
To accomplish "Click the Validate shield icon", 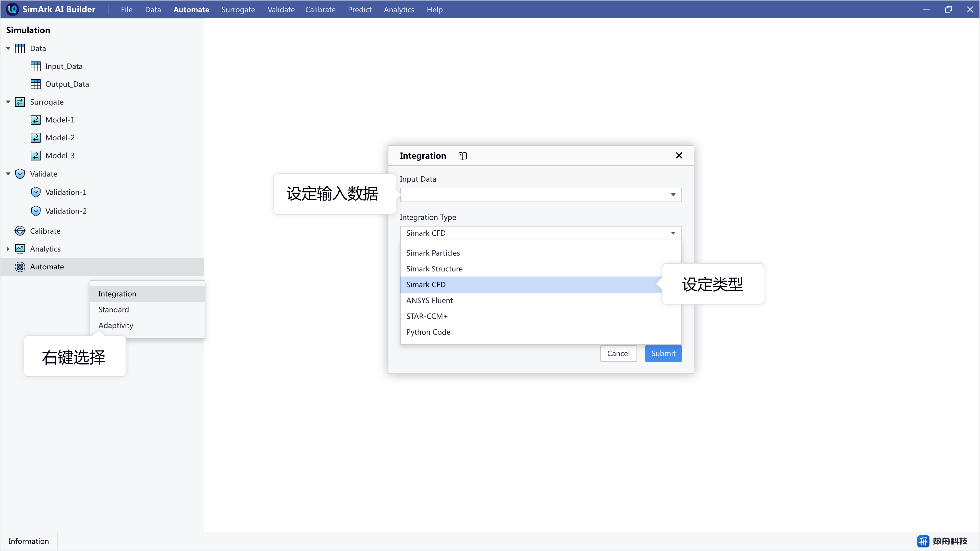I will coord(20,174).
